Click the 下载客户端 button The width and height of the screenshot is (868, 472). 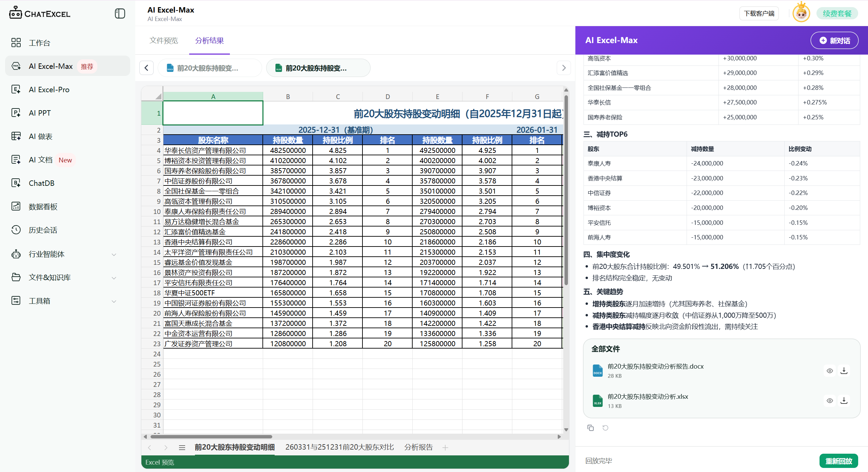click(759, 13)
